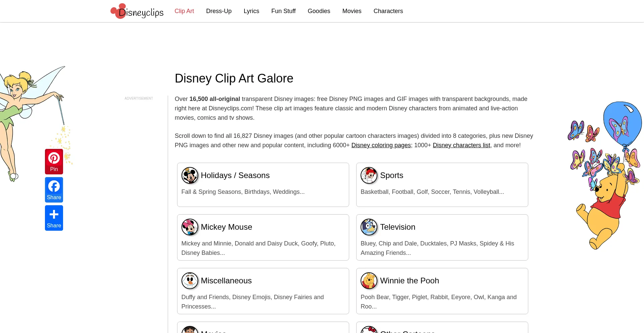This screenshot has width=644, height=333.
Task: Pin this page on Pinterest
Action: pyautogui.click(x=54, y=162)
